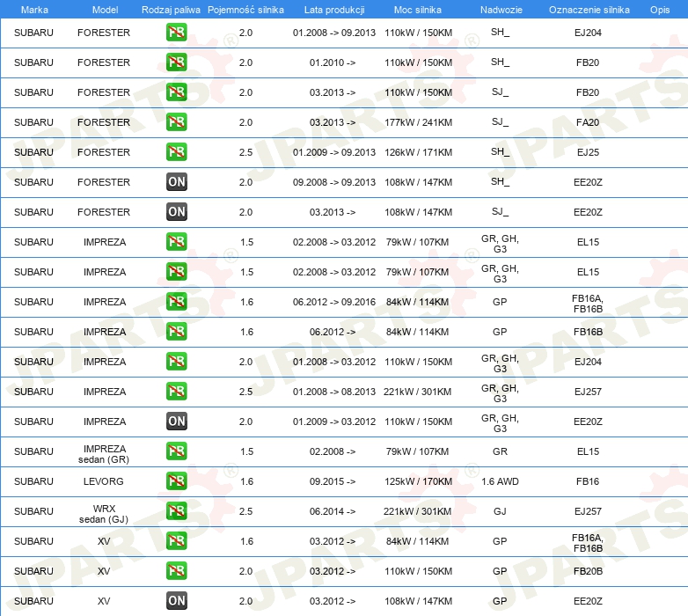
Task: Click petrol icon in XV FB16A, FB16B row
Action: (x=176, y=540)
